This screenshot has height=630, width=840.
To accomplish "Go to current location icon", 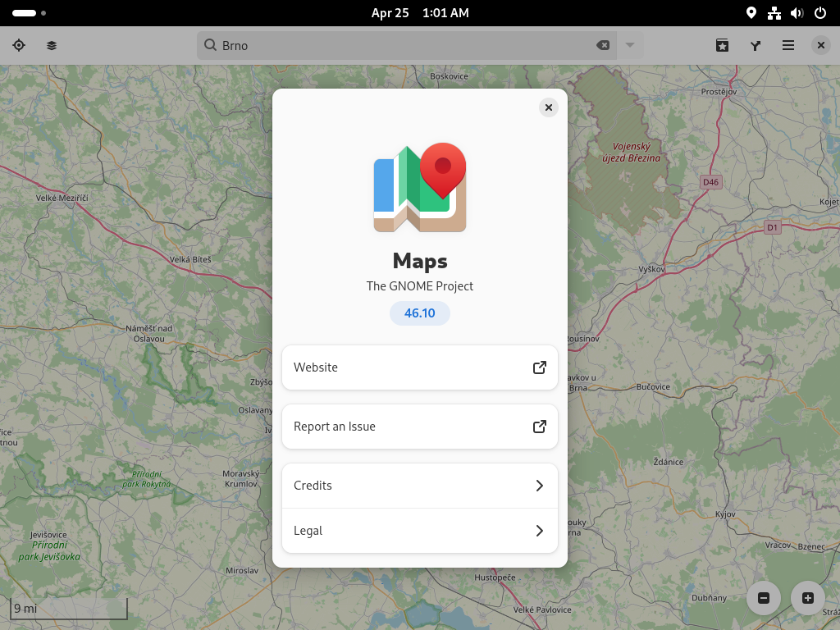I will (x=19, y=46).
